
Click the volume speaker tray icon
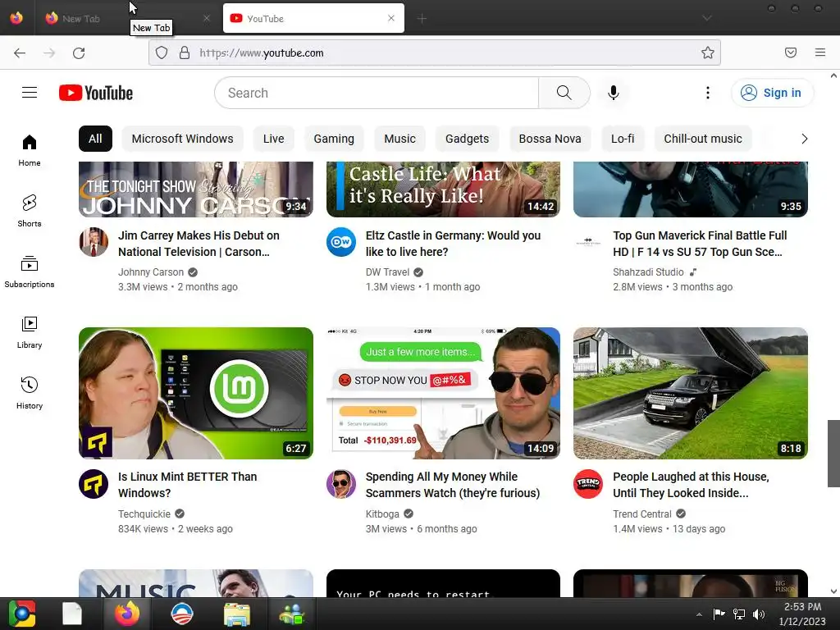[759, 614]
